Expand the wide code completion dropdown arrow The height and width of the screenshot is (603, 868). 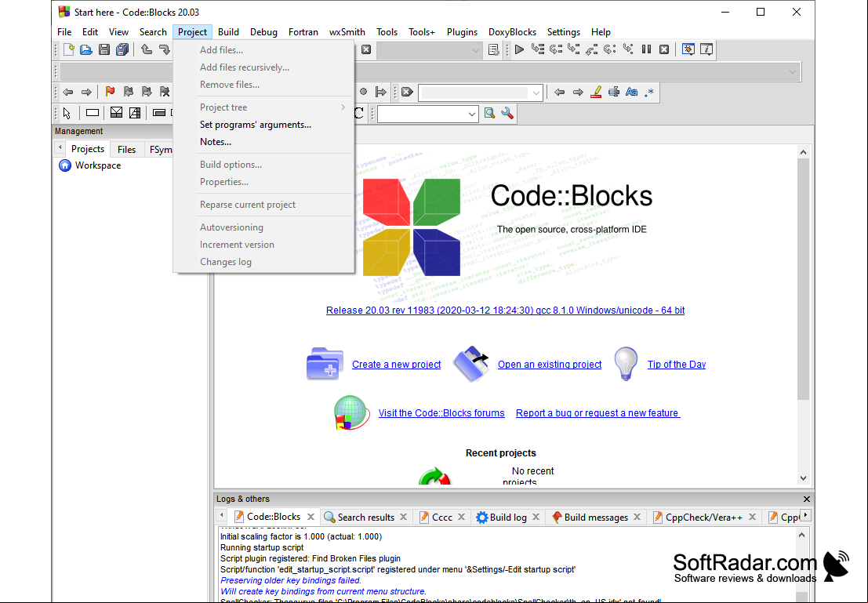coord(793,72)
